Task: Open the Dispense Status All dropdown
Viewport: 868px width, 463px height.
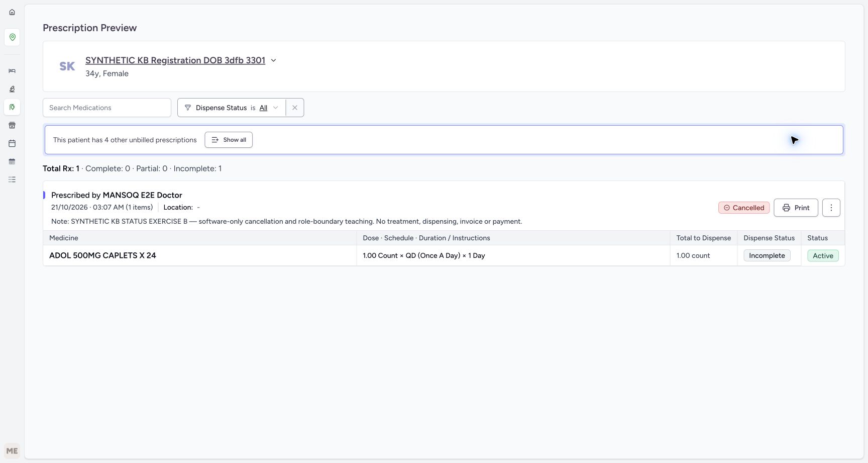Action: coord(268,108)
